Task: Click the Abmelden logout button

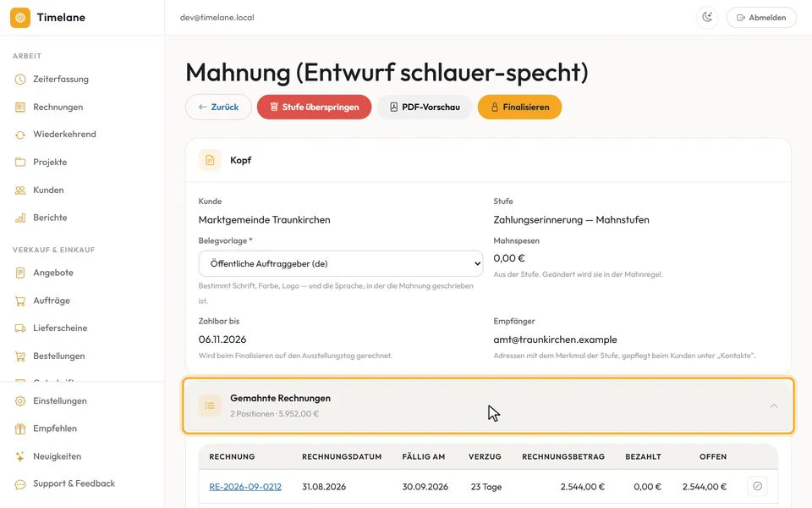Action: click(x=761, y=18)
